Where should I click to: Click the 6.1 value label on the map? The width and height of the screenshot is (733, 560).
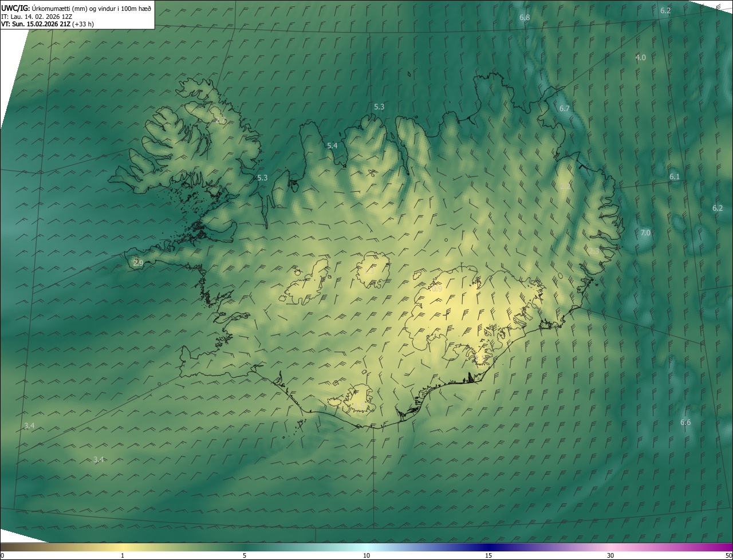[675, 177]
